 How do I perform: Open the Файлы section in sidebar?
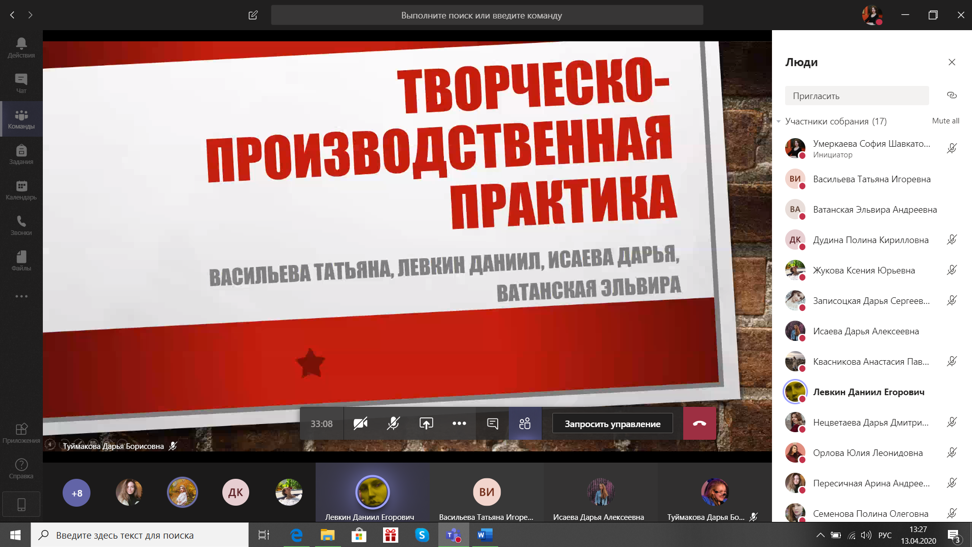(x=21, y=260)
